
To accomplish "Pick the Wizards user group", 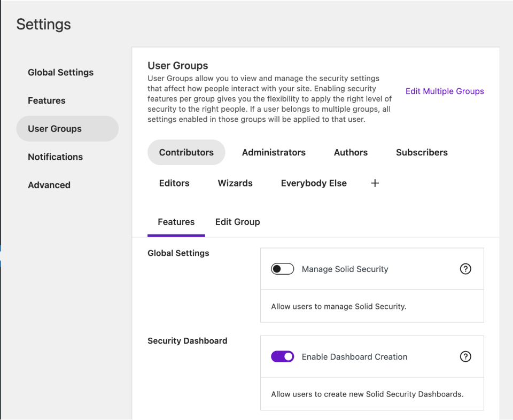I will coord(235,183).
